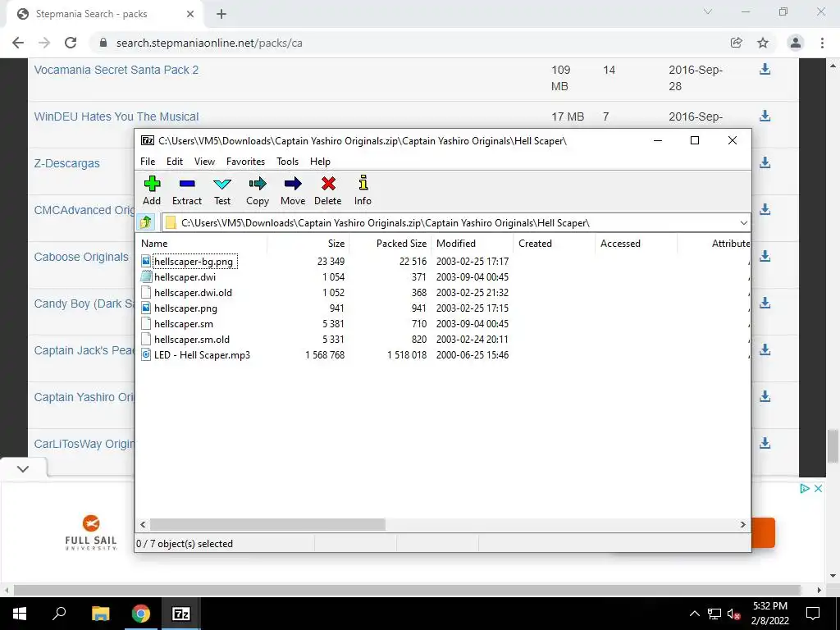
Task: Sort files by the Modified column
Action: (472, 243)
